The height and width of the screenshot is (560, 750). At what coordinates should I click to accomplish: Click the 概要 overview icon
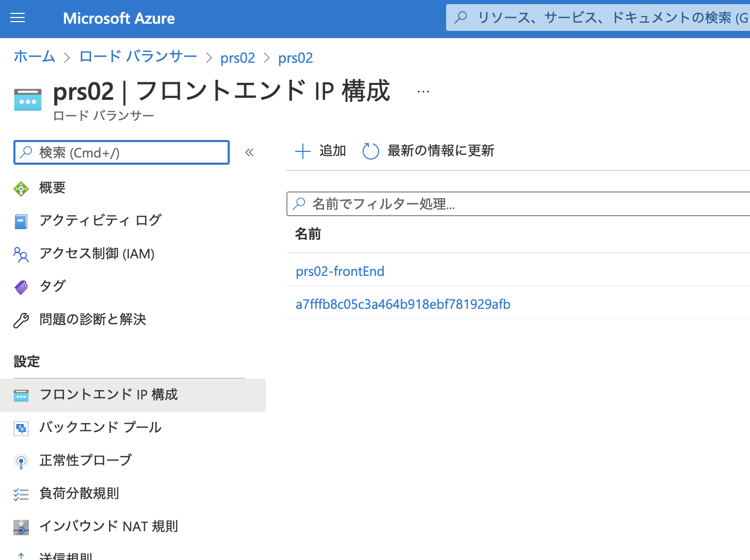click(x=21, y=189)
